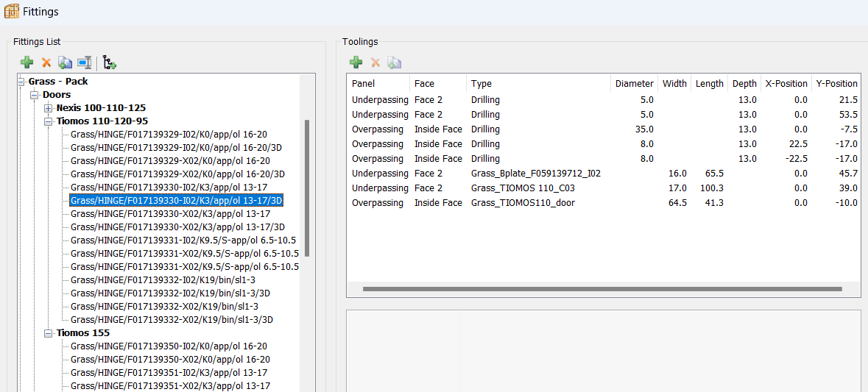868x392 pixels.
Task: Click the Depth column header
Action: 744,84
